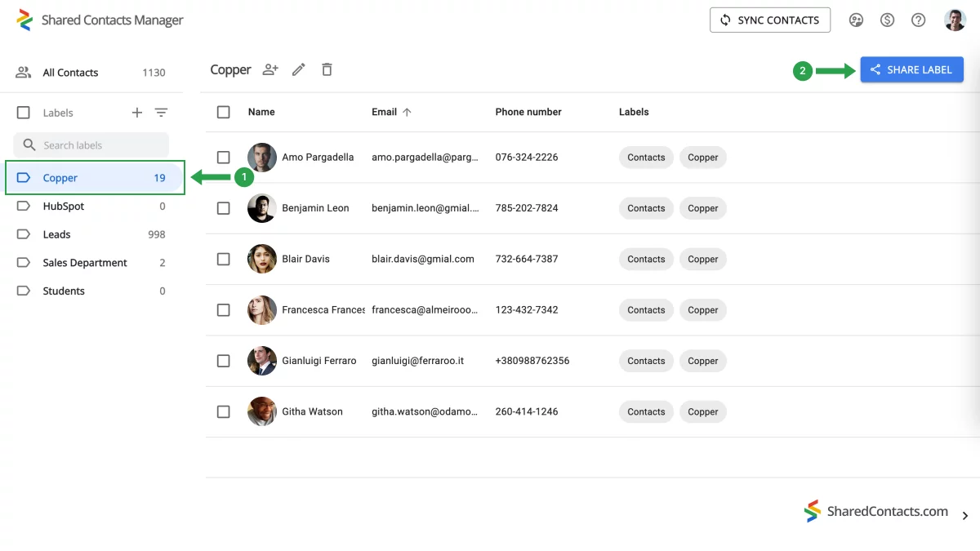Tick the checkbox for Amo Pargadella
The width and height of the screenshot is (980, 551).
click(x=224, y=157)
